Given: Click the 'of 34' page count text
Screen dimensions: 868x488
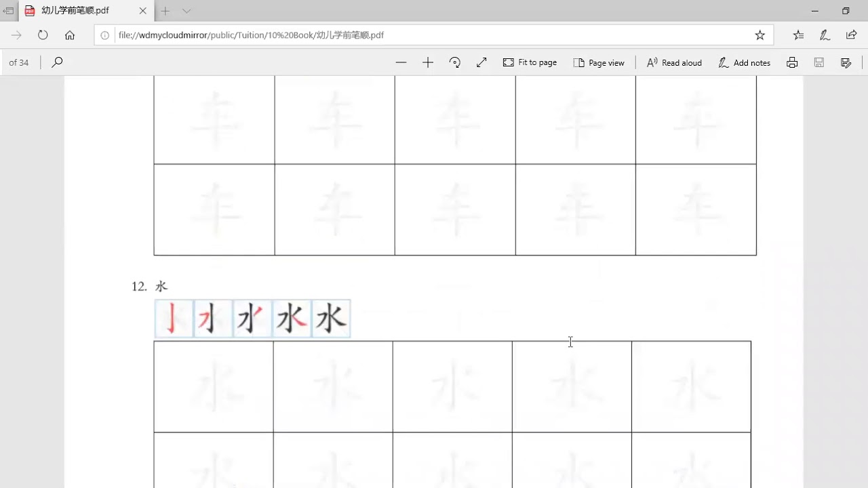Looking at the screenshot, I should 19,62.
